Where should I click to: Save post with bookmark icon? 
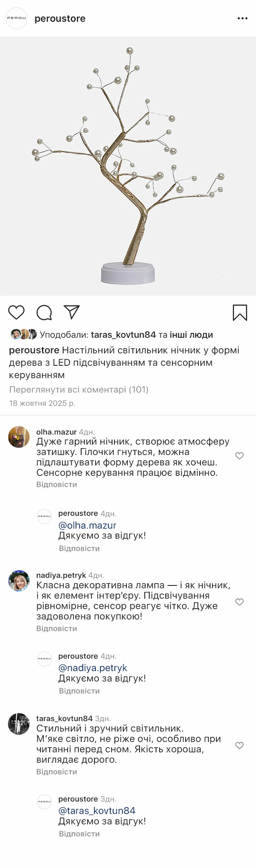[240, 313]
